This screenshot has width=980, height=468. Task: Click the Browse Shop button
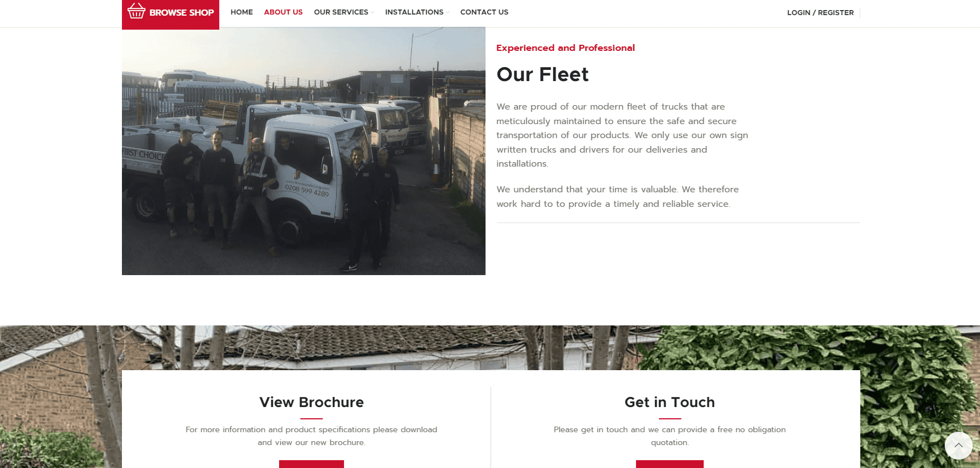tap(171, 13)
